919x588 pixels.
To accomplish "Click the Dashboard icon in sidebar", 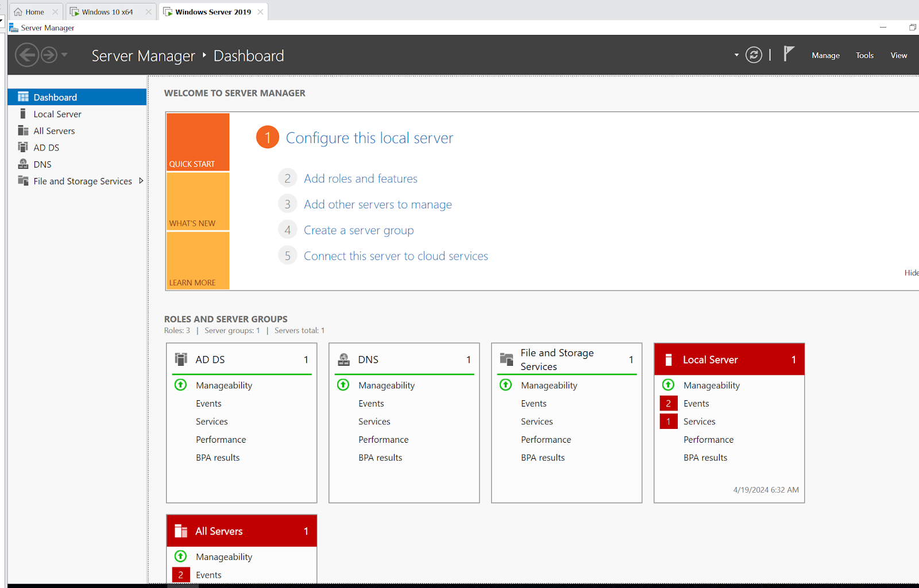I will click(23, 97).
